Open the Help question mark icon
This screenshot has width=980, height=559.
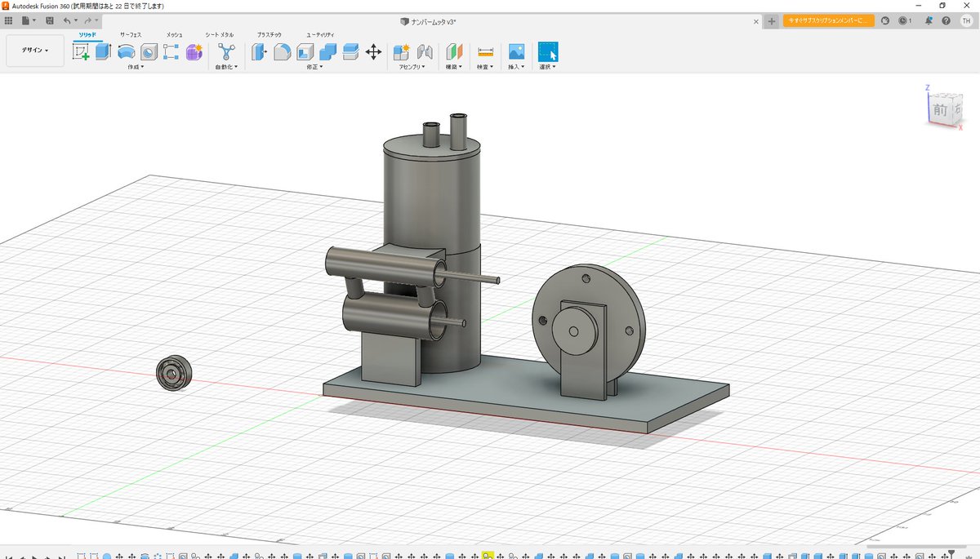(x=947, y=20)
